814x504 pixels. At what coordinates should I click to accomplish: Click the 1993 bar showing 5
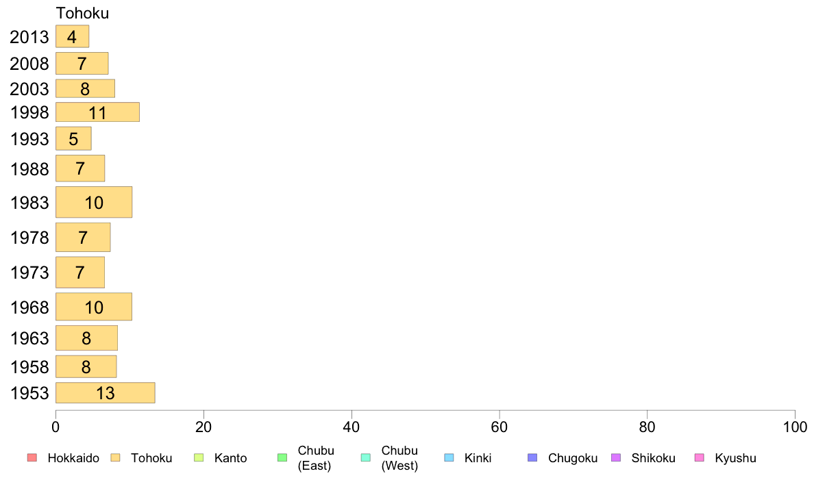pyautogui.click(x=74, y=138)
